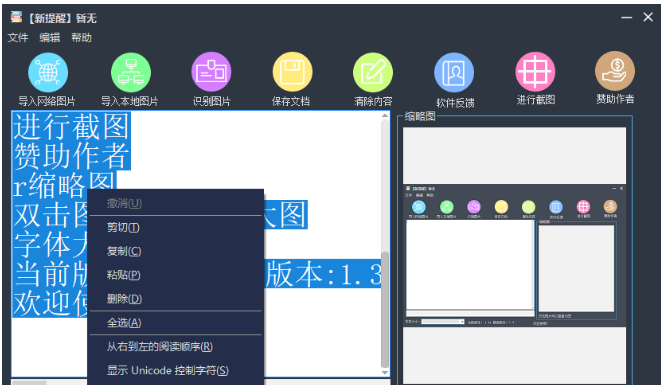Click the vertical scrollbar thumb of the text area

point(385,310)
